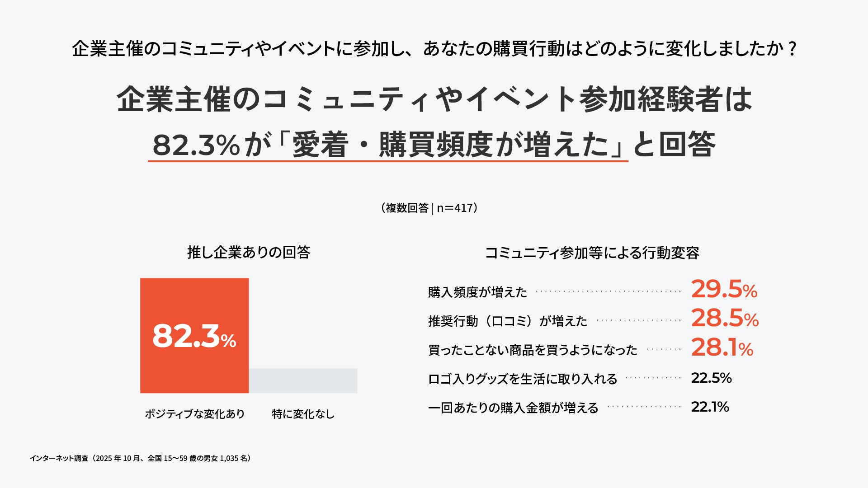Click the orange 82.3% bar

coord(194,335)
